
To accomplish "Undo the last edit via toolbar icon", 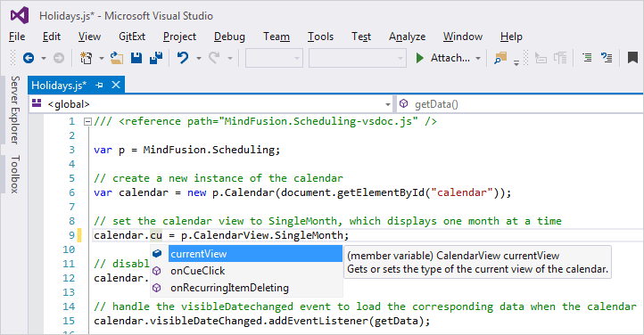I will pyautogui.click(x=183, y=58).
